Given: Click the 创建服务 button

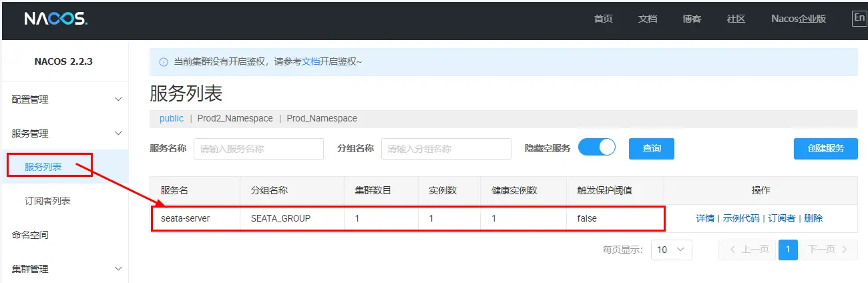Looking at the screenshot, I should click(x=825, y=149).
